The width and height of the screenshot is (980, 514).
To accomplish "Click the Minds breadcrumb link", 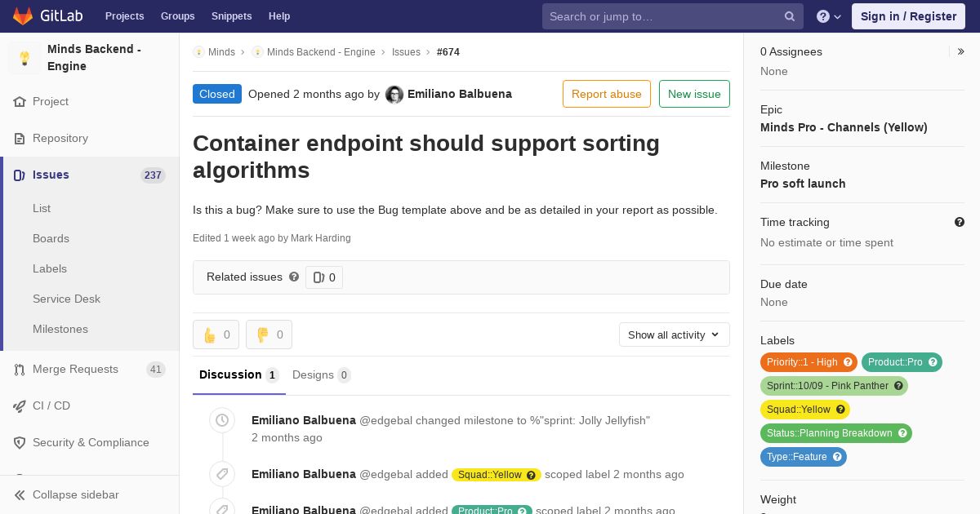I will click(221, 52).
